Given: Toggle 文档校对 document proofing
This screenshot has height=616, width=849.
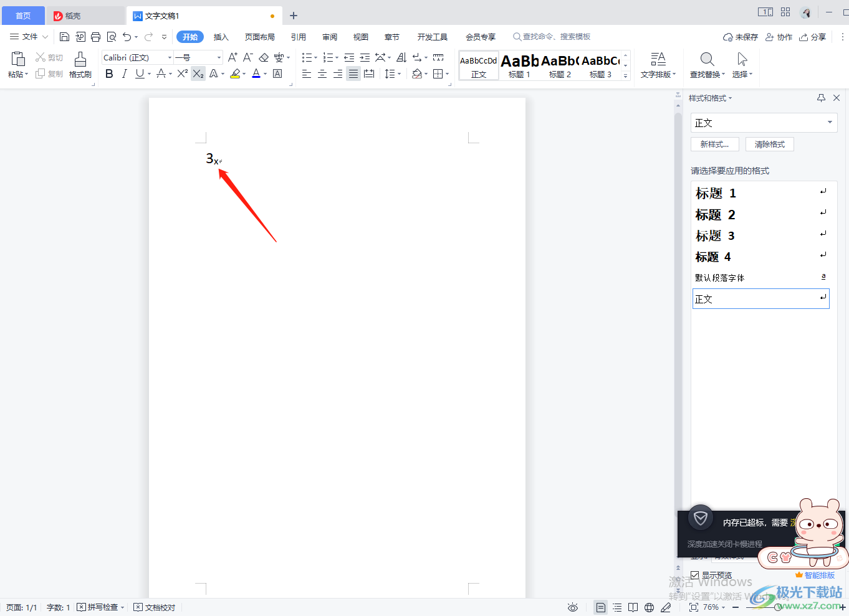Looking at the screenshot, I should tap(155, 607).
